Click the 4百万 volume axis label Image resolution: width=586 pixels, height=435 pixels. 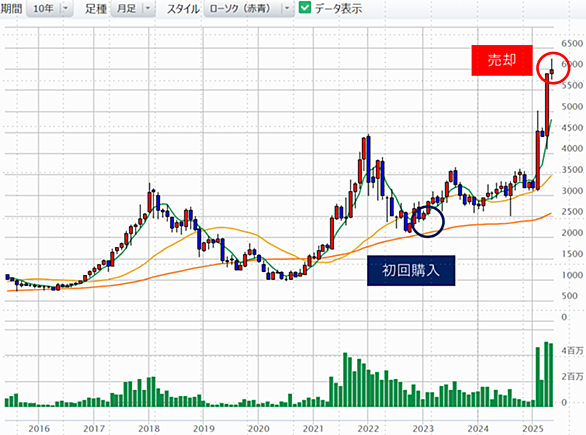[572, 351]
